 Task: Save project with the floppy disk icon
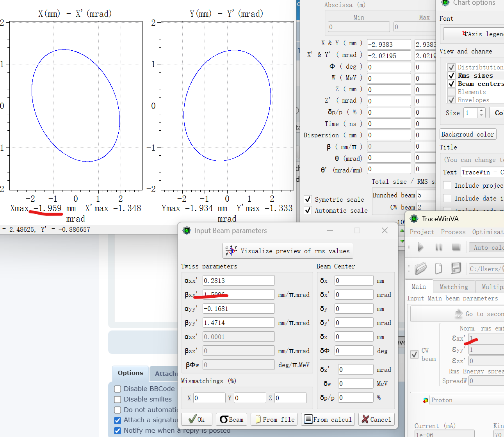(x=456, y=268)
